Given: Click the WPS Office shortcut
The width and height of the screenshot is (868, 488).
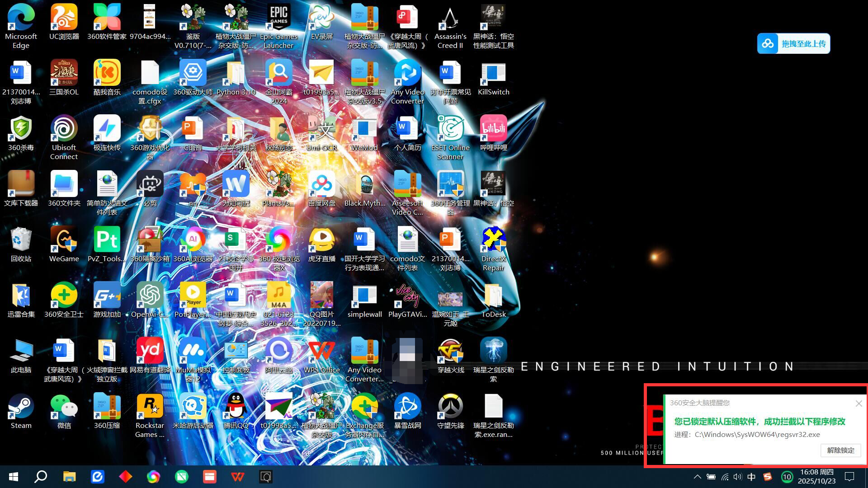Looking at the screenshot, I should pos(321,356).
